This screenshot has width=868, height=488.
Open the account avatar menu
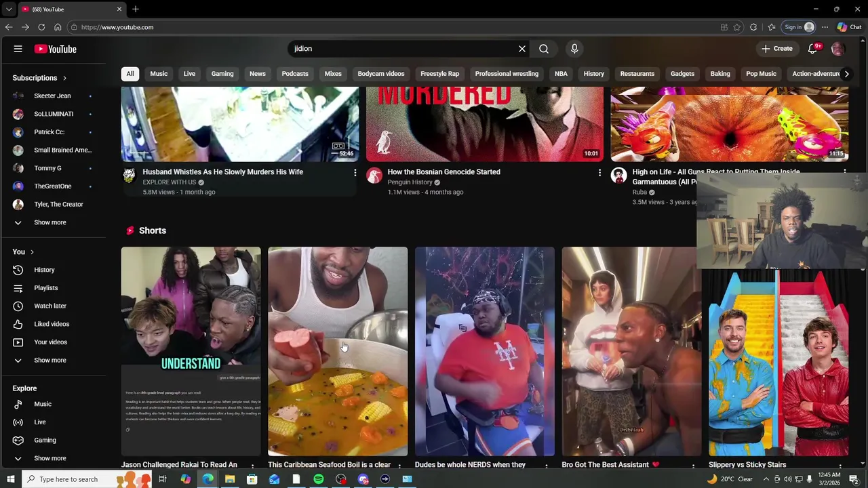[838, 49]
